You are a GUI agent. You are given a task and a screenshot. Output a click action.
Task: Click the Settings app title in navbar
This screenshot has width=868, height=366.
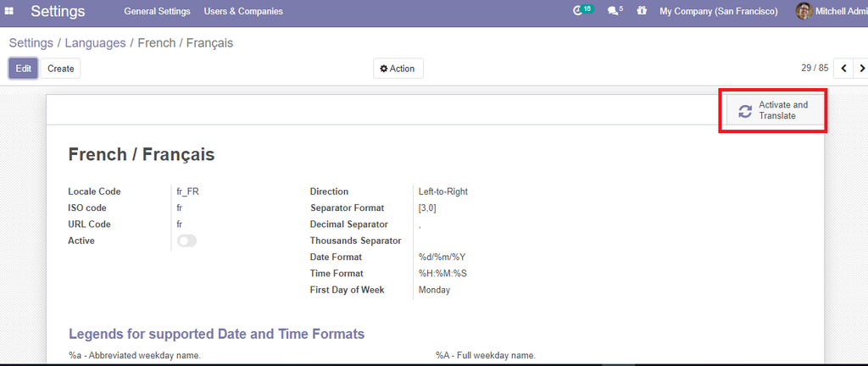click(x=58, y=11)
